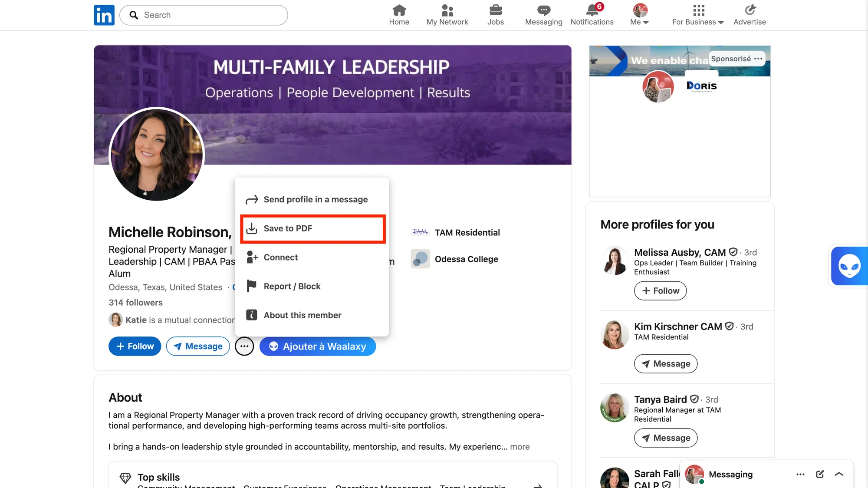The image size is (868, 488).
Task: Message Michelle Robinson via Message button
Action: pyautogui.click(x=198, y=346)
